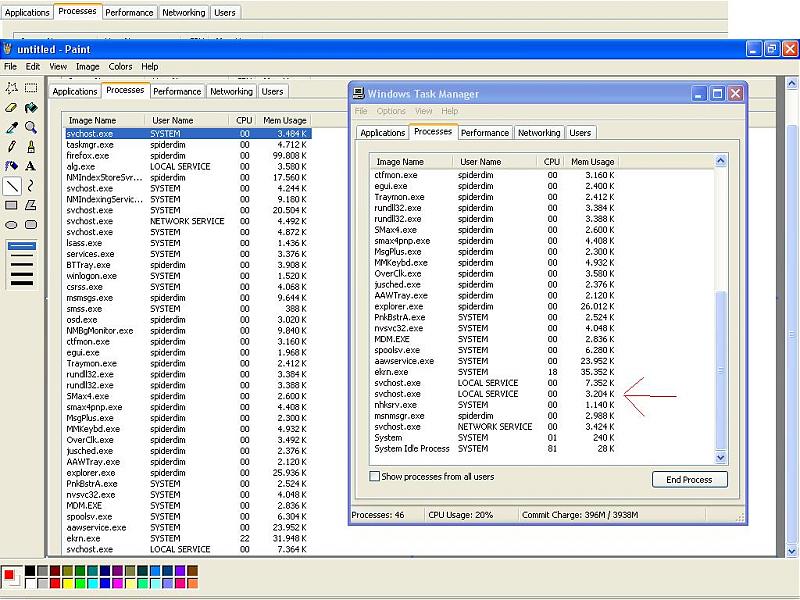Open Paint's Image menu

[88, 66]
